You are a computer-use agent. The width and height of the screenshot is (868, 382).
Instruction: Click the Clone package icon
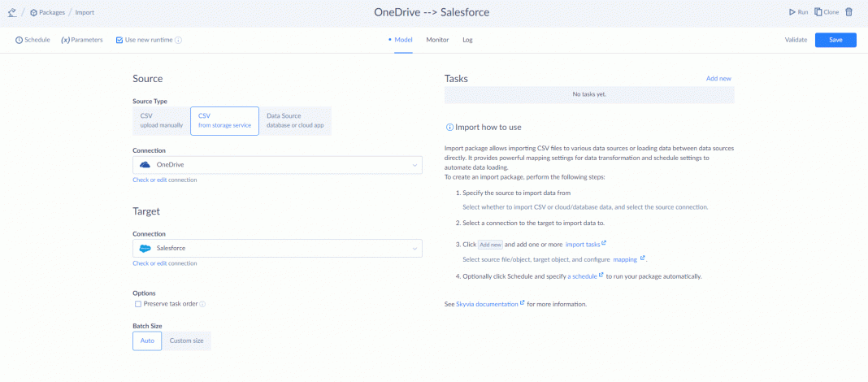[x=817, y=12]
